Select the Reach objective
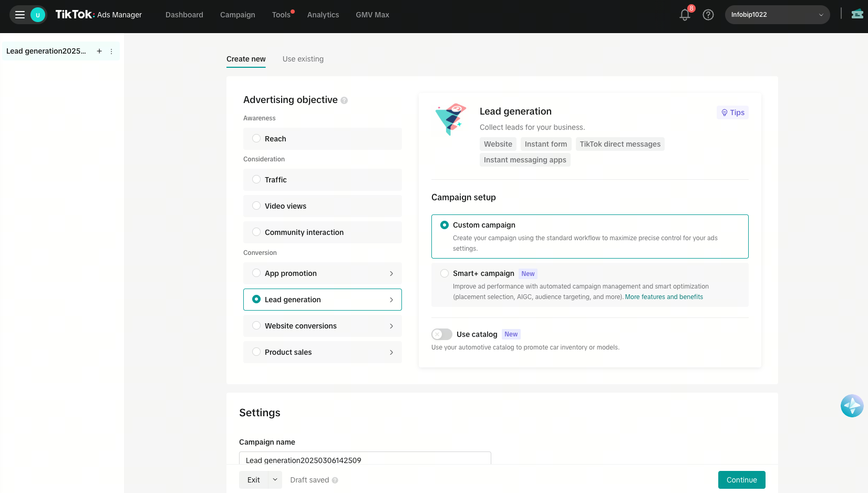This screenshot has height=493, width=868. pyautogui.click(x=323, y=139)
